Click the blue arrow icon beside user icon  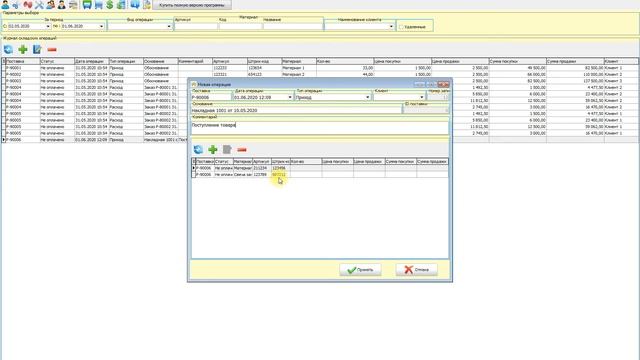point(16,5)
